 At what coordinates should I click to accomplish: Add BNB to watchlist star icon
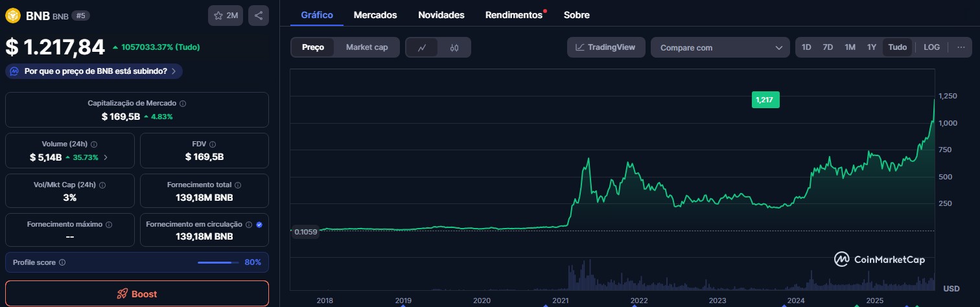pyautogui.click(x=226, y=16)
